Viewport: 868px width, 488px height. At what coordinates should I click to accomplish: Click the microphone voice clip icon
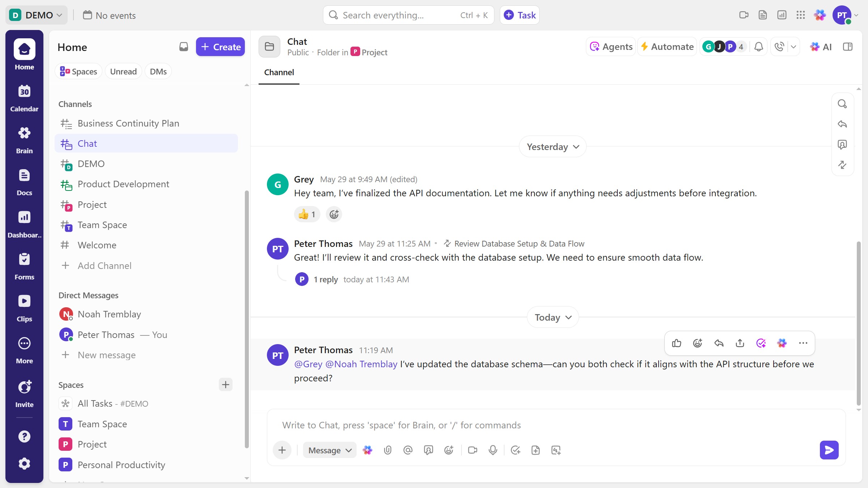[493, 450]
